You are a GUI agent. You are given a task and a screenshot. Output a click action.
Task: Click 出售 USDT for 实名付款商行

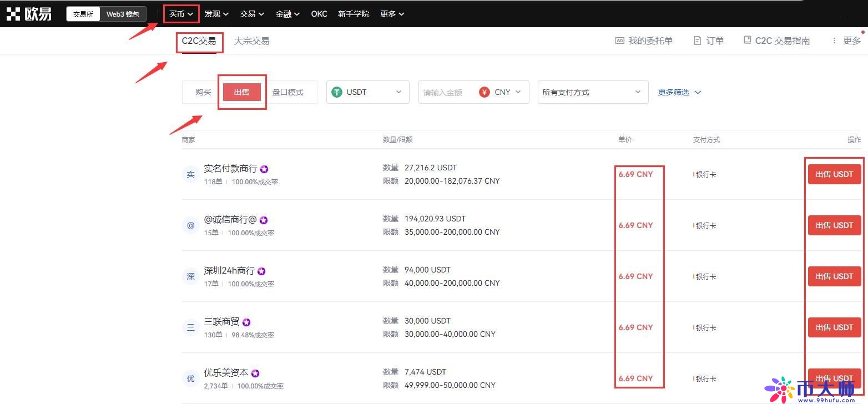(x=834, y=174)
